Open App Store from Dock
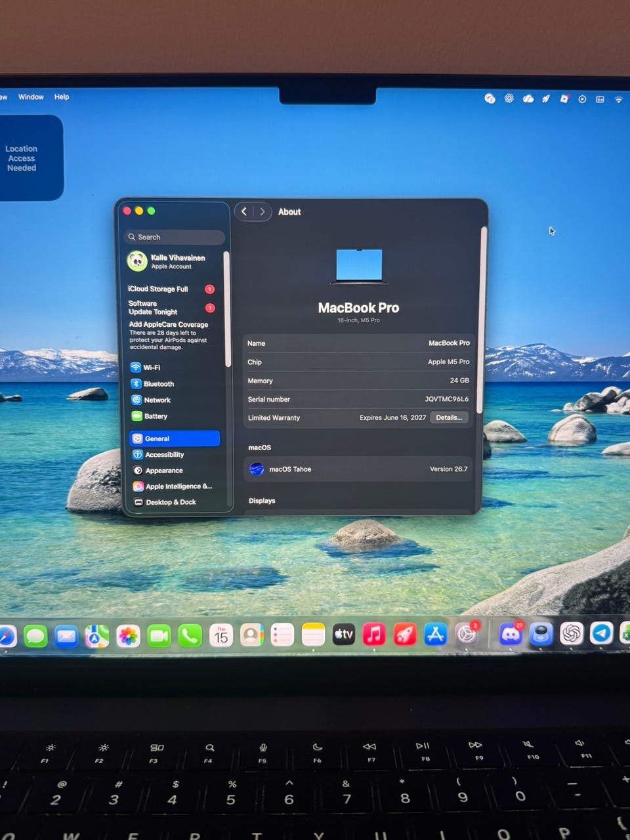 pyautogui.click(x=436, y=634)
